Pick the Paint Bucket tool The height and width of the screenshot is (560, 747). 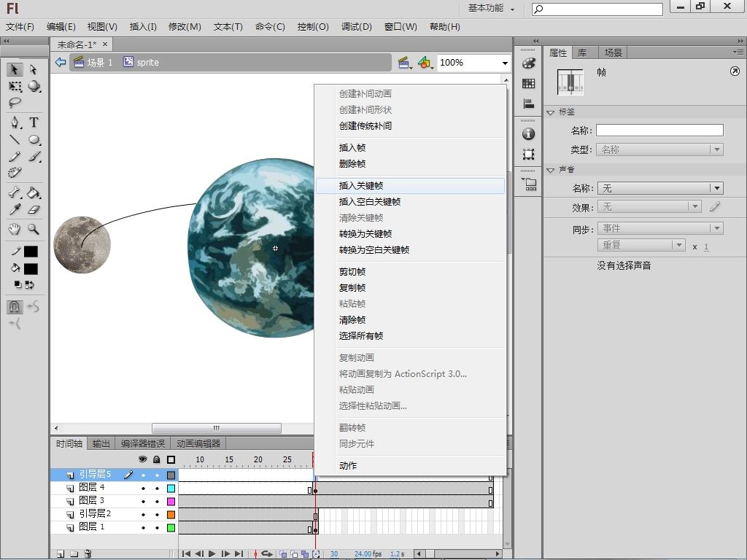[34, 193]
